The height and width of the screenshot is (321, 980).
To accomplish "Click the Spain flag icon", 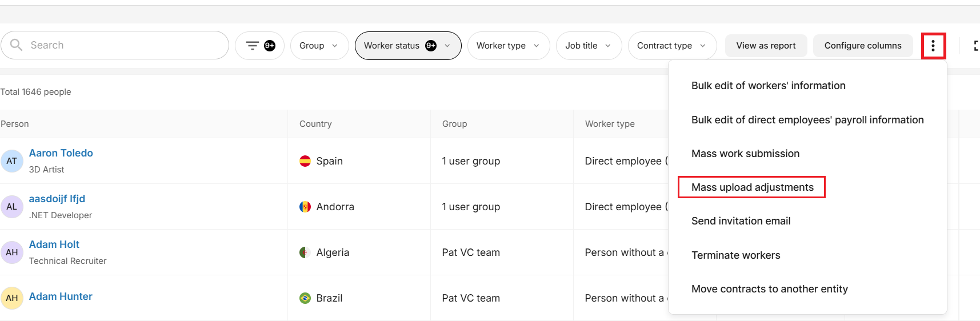I will [305, 161].
